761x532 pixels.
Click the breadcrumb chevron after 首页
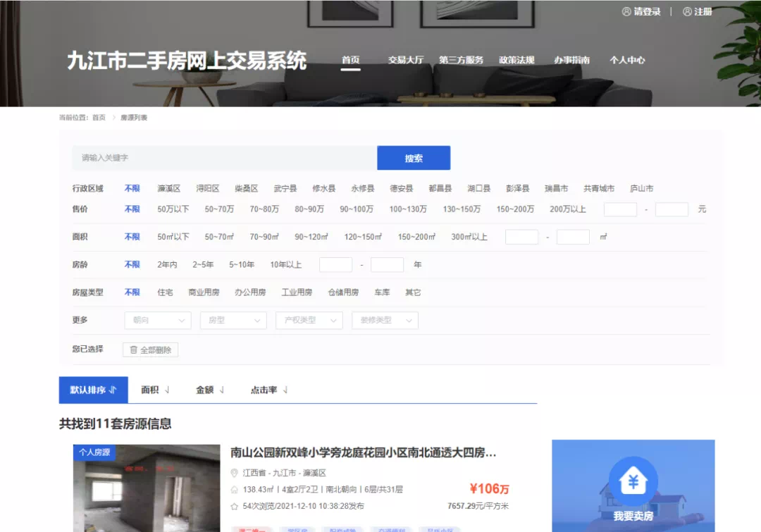pyautogui.click(x=113, y=118)
